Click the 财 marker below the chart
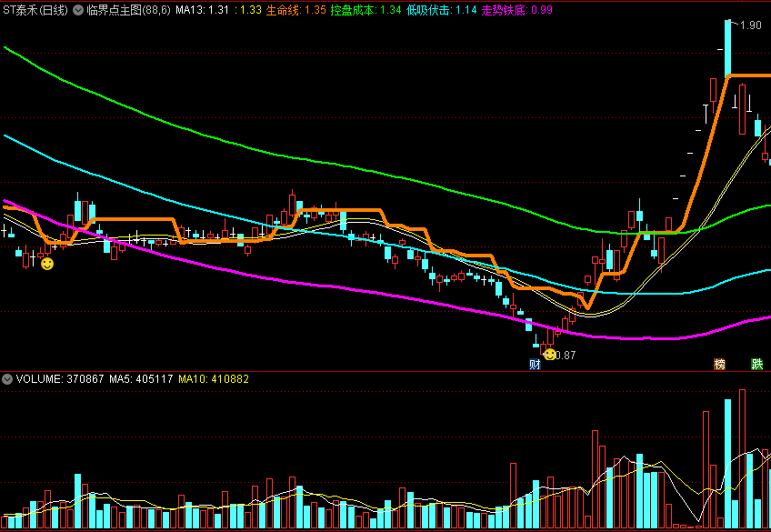Image resolution: width=771 pixels, height=532 pixels. pos(535,365)
